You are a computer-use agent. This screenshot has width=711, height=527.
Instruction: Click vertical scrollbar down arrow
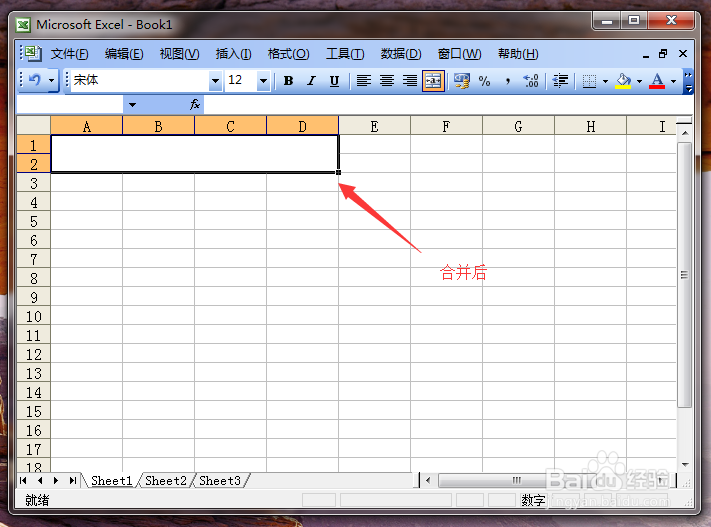(x=685, y=464)
